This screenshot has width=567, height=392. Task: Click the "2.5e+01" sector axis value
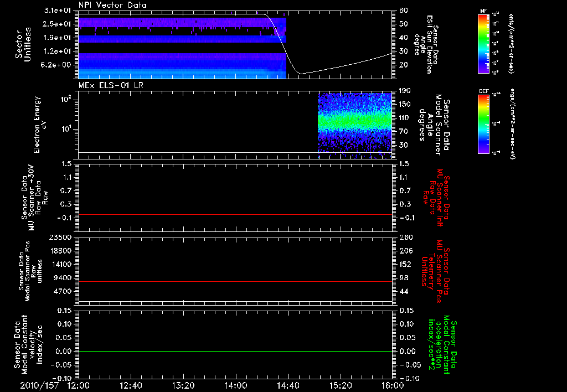pyautogui.click(x=58, y=24)
